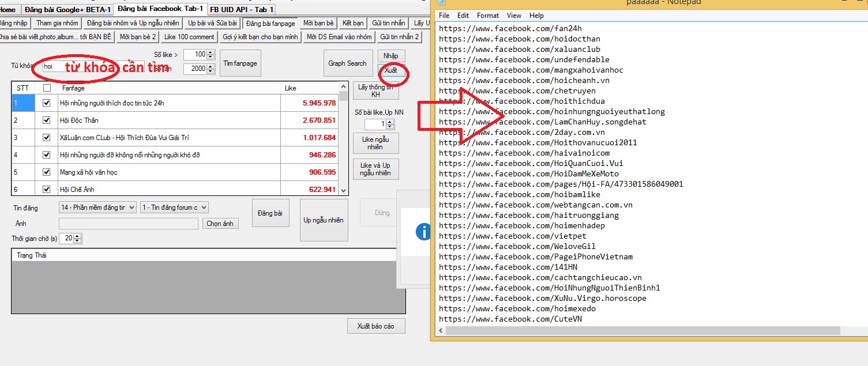Uncheck the Mạng xã hội văn học checkbox
Screen dimensions: 868x366
click(47, 172)
